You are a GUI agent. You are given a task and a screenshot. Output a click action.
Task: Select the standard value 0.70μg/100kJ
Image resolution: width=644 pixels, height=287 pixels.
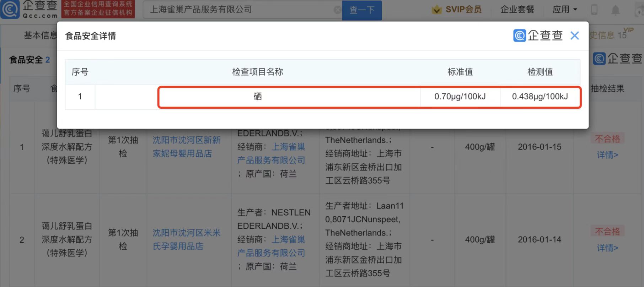(460, 97)
